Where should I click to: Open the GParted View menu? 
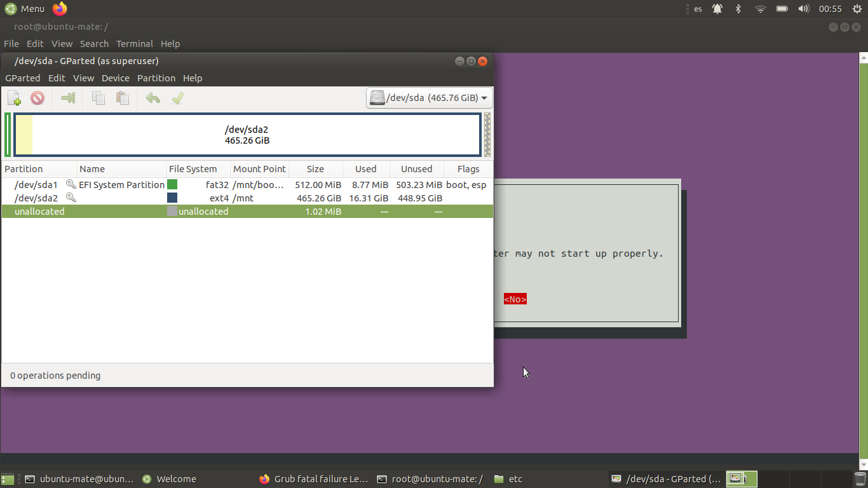83,78
